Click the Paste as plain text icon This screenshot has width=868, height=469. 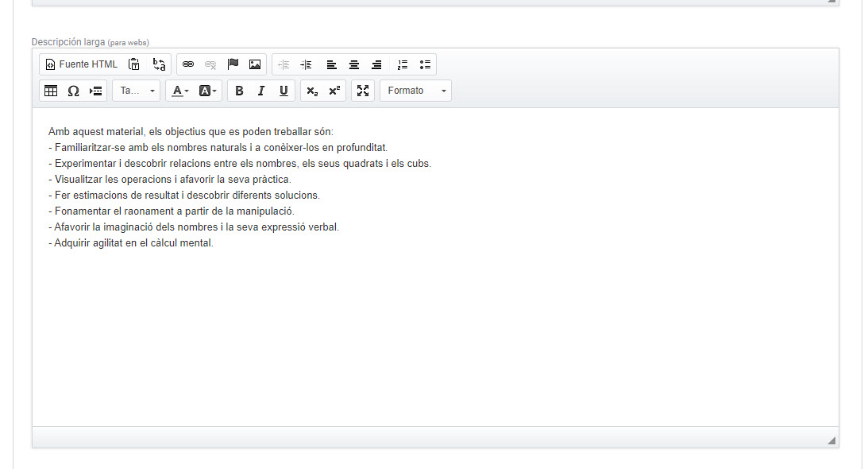coord(134,64)
